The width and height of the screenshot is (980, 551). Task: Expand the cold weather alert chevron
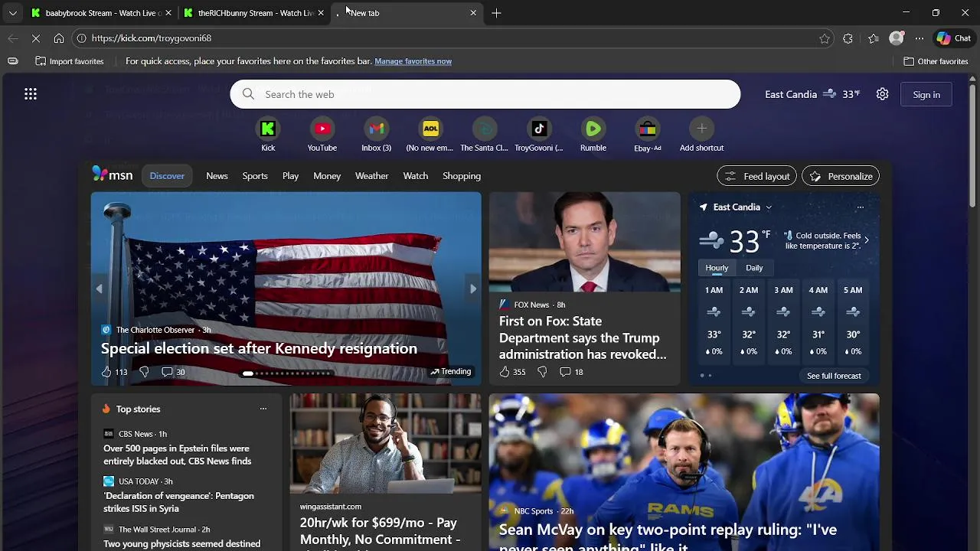coord(866,240)
